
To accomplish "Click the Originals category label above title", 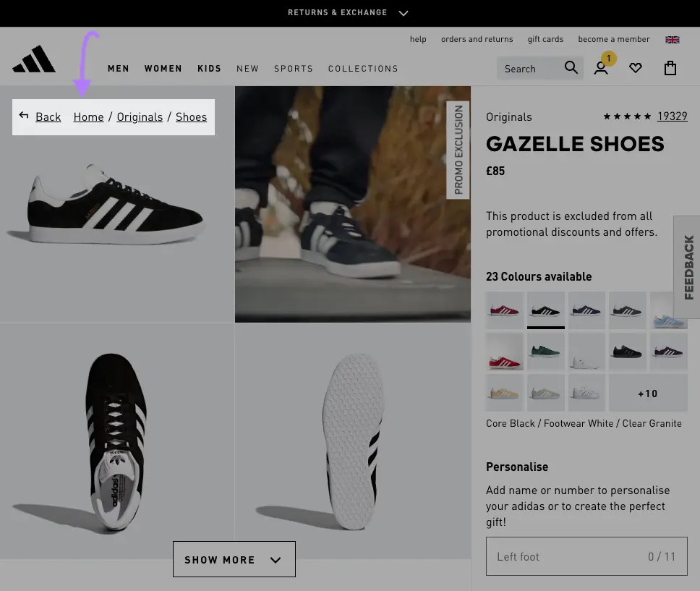I will [x=509, y=117].
